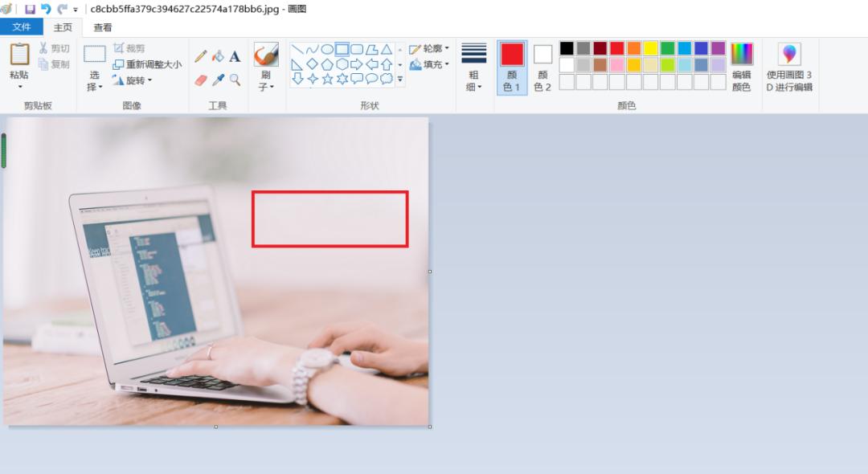The image size is (868, 474).
Task: Save the image with the quick access icon
Action: (30, 9)
